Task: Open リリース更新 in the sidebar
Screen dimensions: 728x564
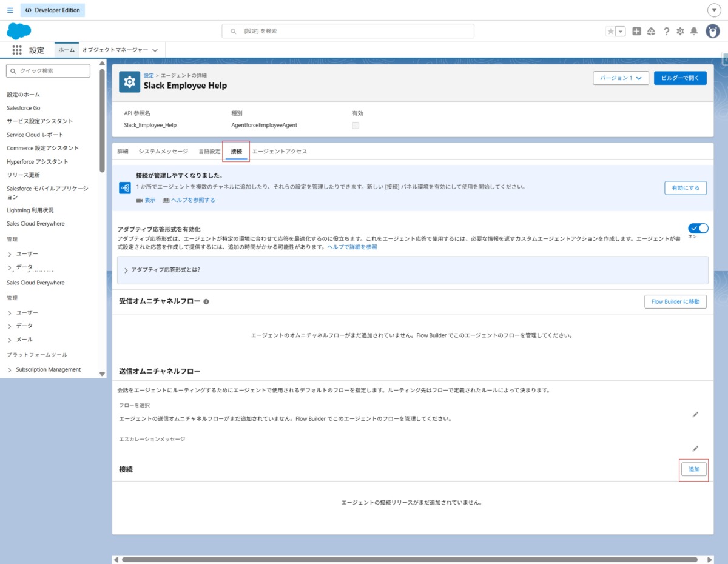Action: click(23, 175)
